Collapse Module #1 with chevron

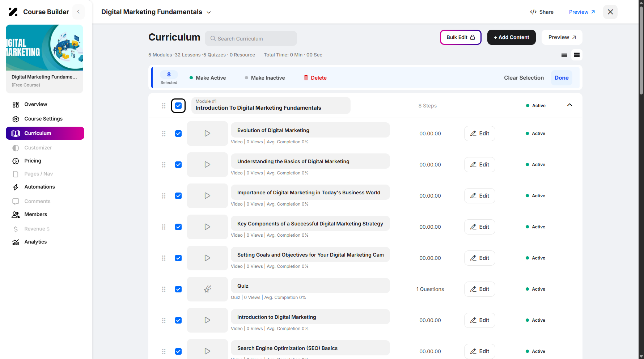pos(569,105)
